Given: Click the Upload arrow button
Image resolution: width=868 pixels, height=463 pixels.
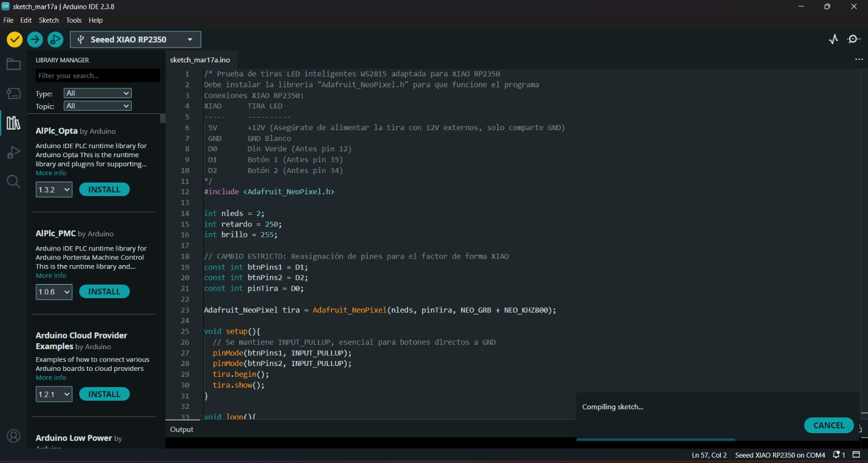Looking at the screenshot, I should pos(35,40).
